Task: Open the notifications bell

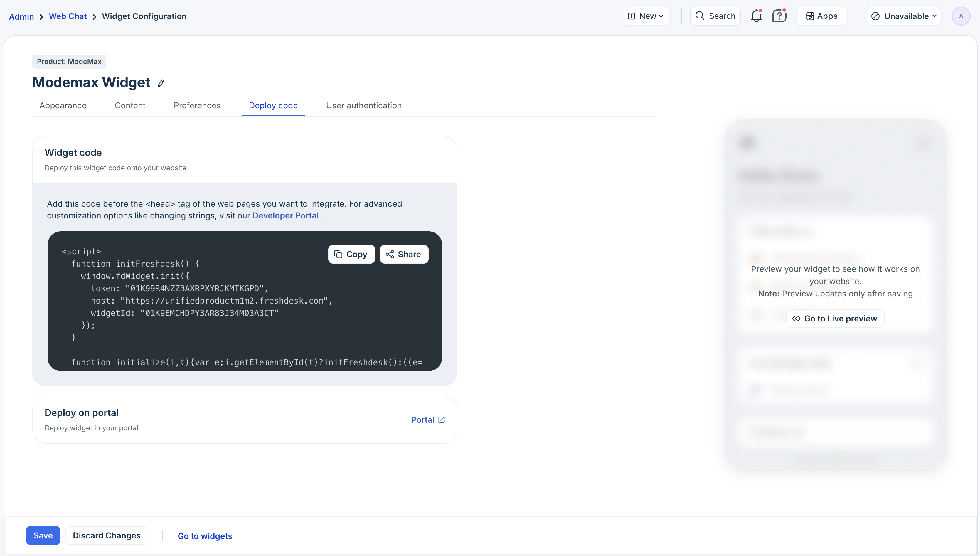Action: coord(756,16)
